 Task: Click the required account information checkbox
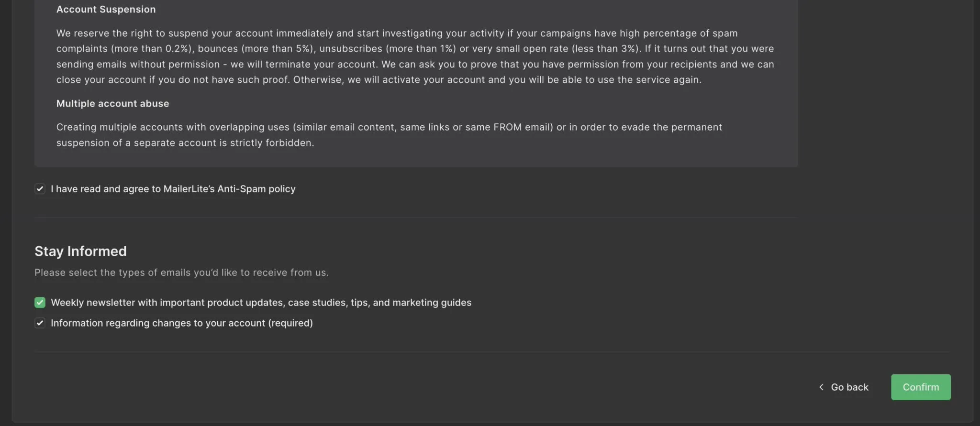(40, 323)
